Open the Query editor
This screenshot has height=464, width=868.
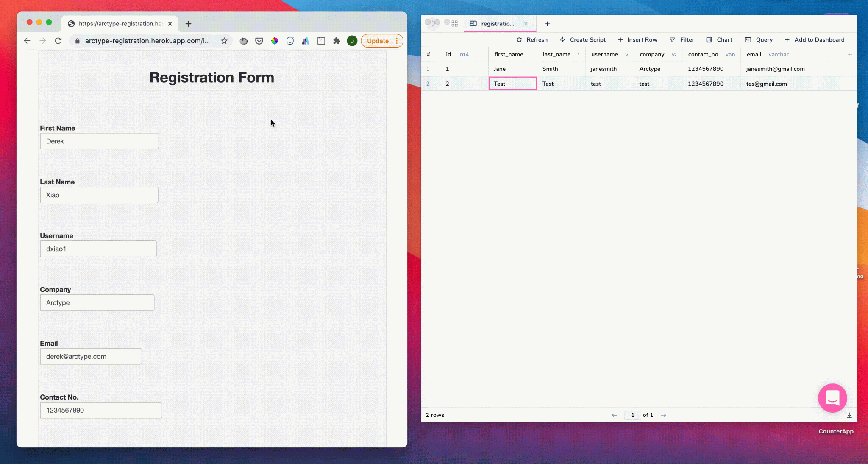[x=758, y=39]
